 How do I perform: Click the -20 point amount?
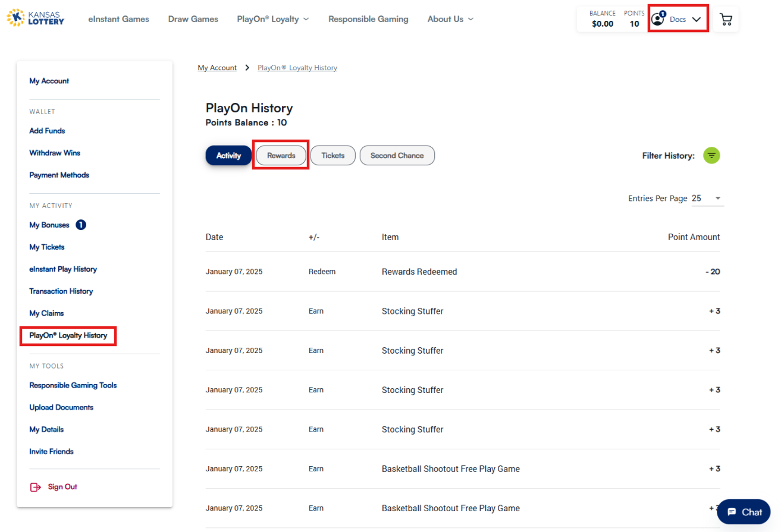coord(713,272)
